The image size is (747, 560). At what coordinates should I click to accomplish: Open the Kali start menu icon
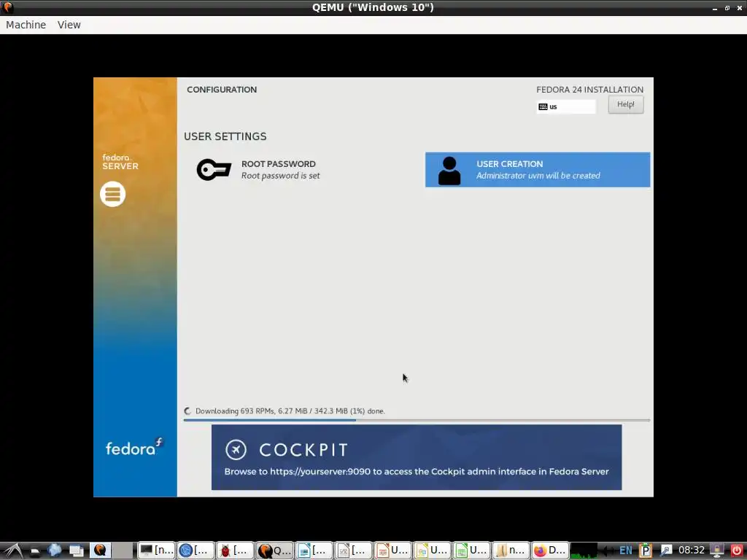13,551
